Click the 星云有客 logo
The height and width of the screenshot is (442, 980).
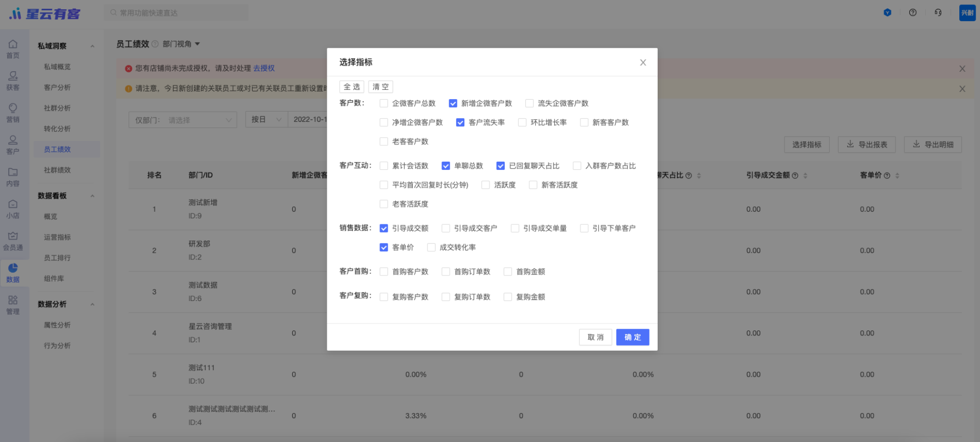click(x=45, y=13)
